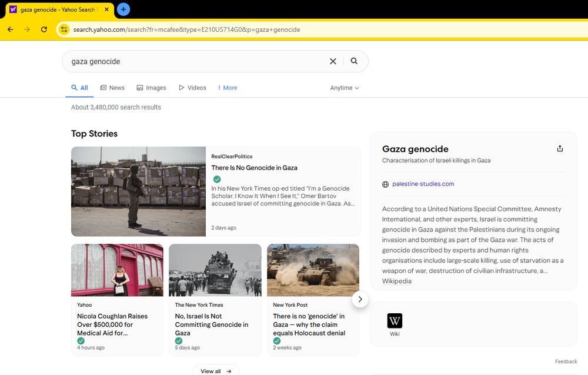Click the globe icon beside palestine-studies.com
The width and height of the screenshot is (588, 375).
[385, 184]
